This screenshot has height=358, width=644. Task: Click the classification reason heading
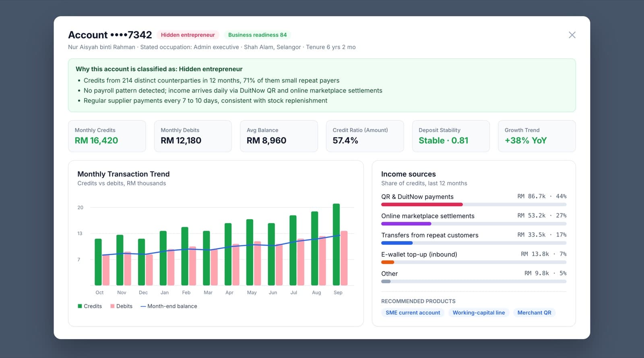tap(159, 69)
